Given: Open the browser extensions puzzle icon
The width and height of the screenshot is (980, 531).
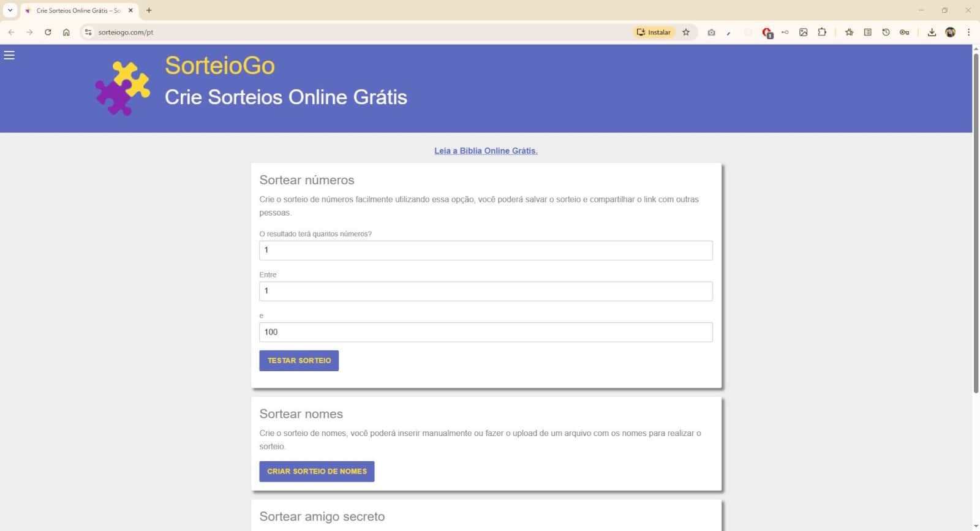Looking at the screenshot, I should click(x=822, y=32).
